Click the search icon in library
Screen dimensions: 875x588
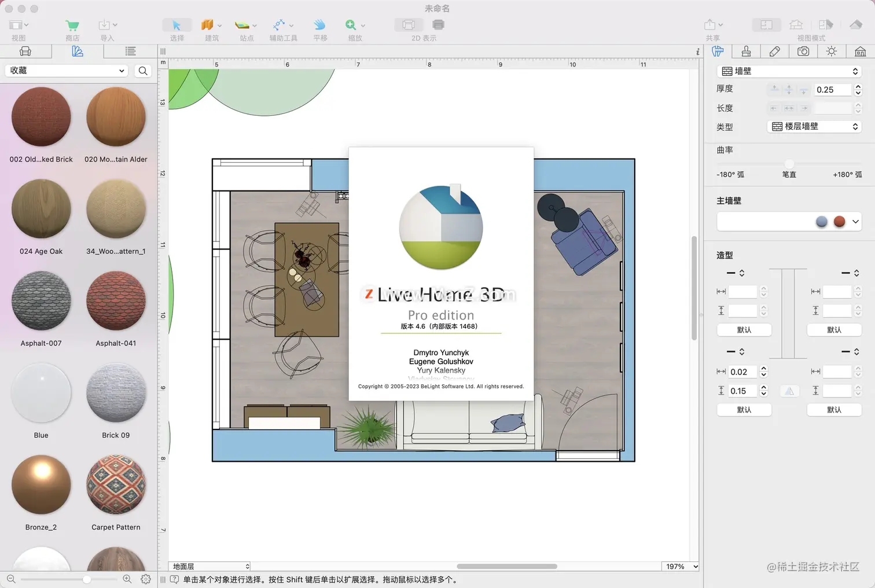click(143, 71)
